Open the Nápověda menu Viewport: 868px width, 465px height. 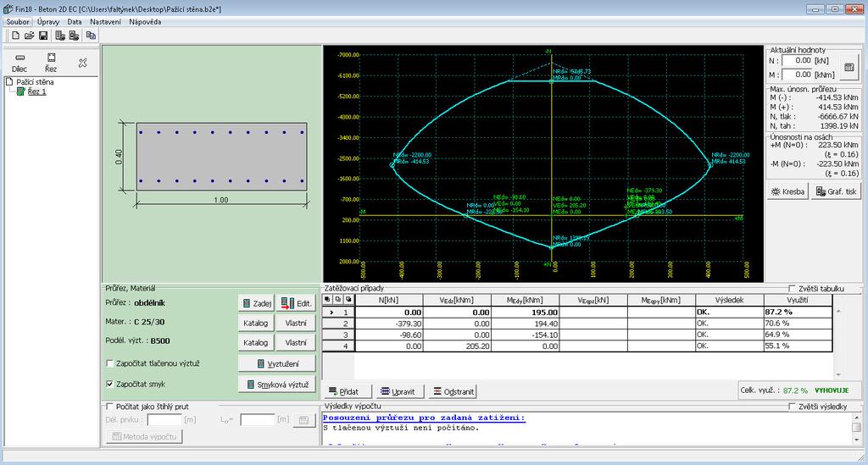145,22
